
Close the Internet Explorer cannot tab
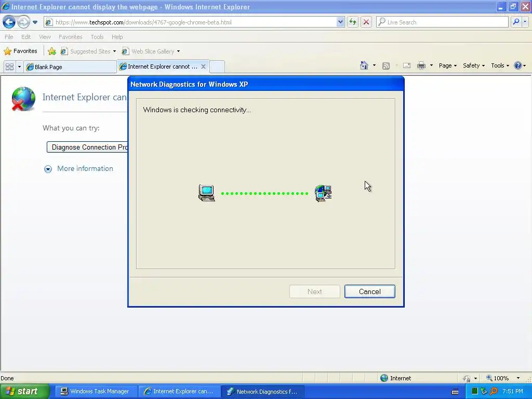point(203,66)
